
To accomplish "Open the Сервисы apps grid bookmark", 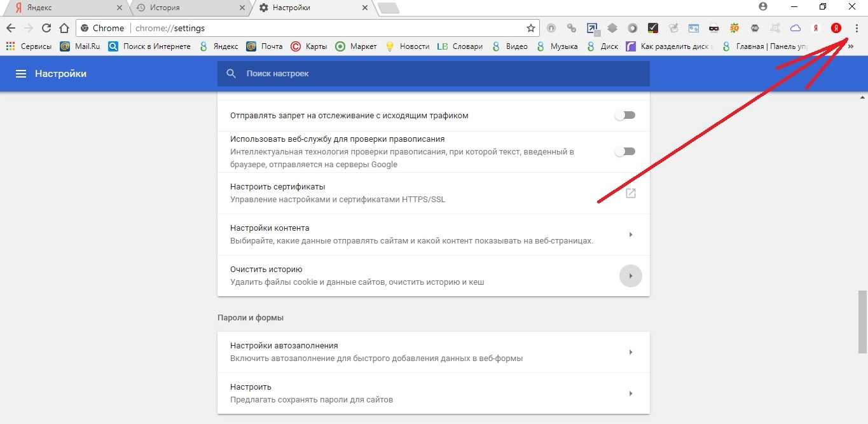I will 29,46.
